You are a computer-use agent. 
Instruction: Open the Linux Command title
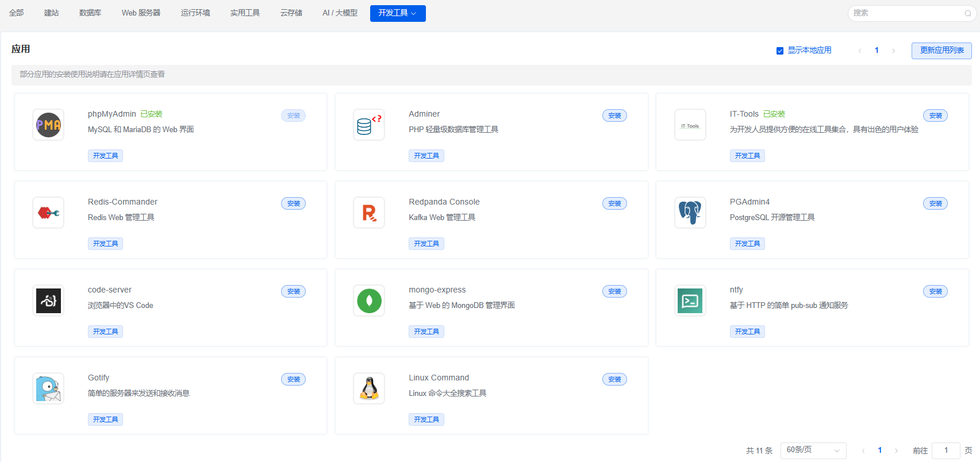[439, 378]
